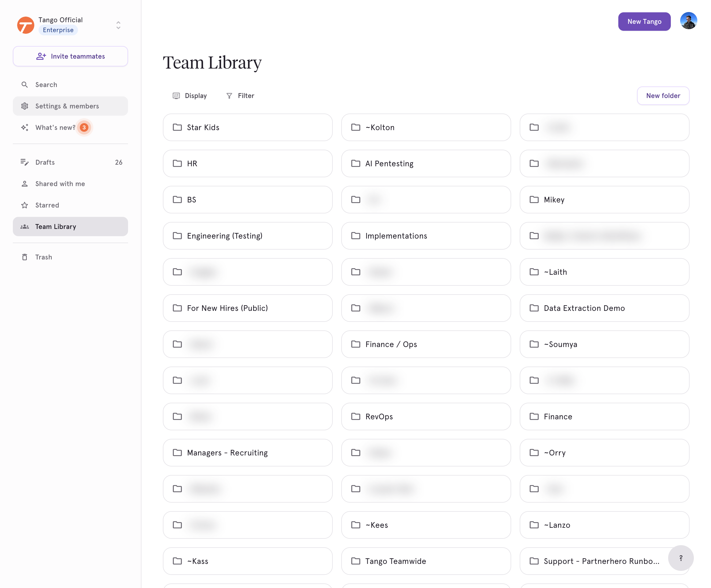Click the help question mark button
The width and height of the screenshot is (711, 588).
680,558
